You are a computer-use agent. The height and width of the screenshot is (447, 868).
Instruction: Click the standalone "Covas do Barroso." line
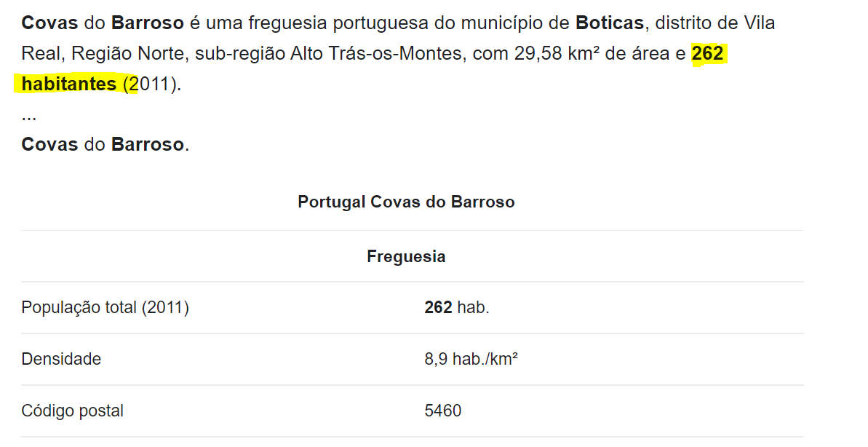pyautogui.click(x=105, y=144)
